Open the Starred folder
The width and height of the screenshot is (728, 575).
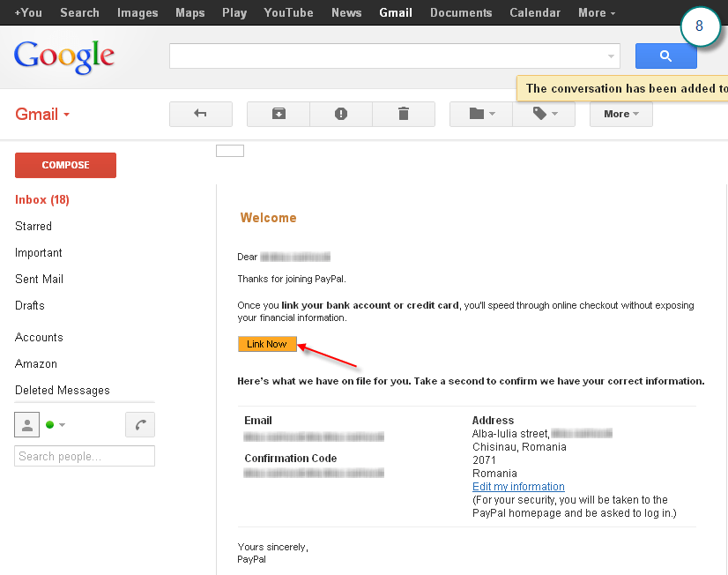click(x=33, y=226)
